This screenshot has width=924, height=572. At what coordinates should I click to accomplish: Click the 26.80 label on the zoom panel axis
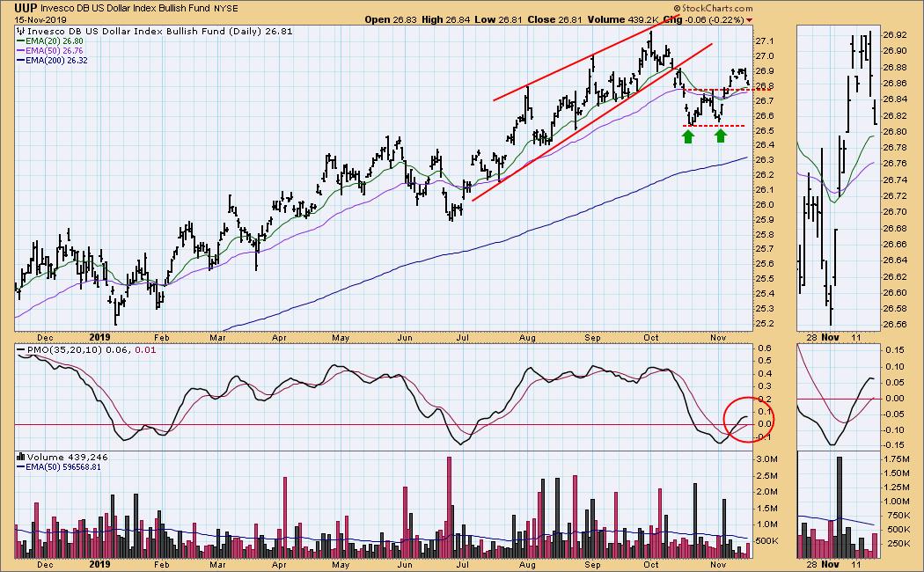click(895, 131)
